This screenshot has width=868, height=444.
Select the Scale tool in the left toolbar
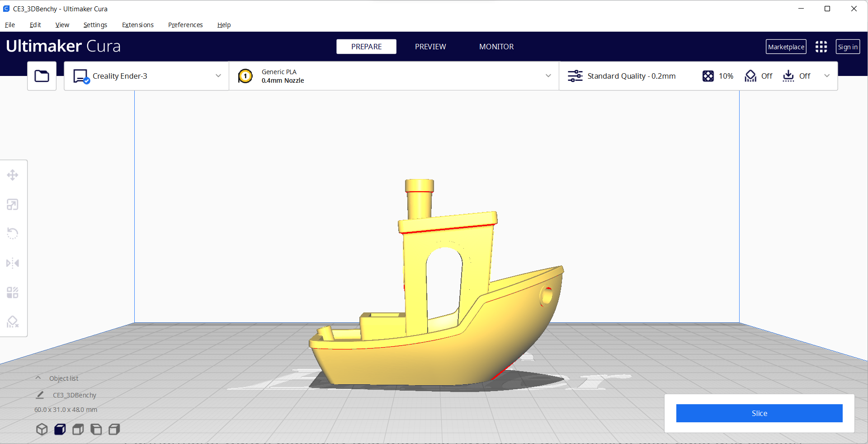point(13,204)
